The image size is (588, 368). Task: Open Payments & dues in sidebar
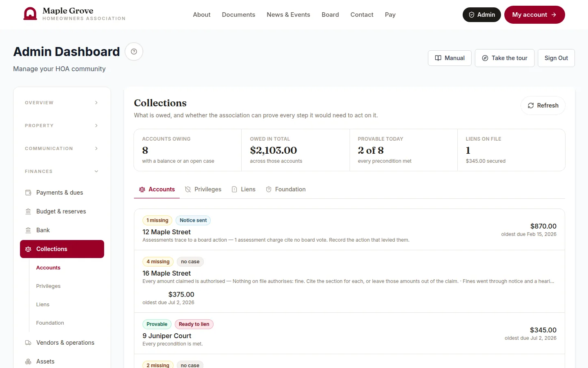coord(62,193)
